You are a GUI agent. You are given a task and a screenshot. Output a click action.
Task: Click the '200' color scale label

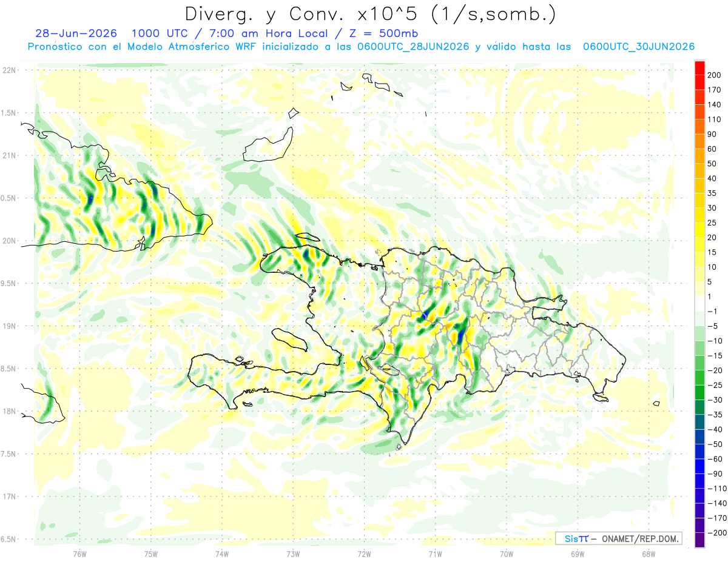click(x=715, y=75)
